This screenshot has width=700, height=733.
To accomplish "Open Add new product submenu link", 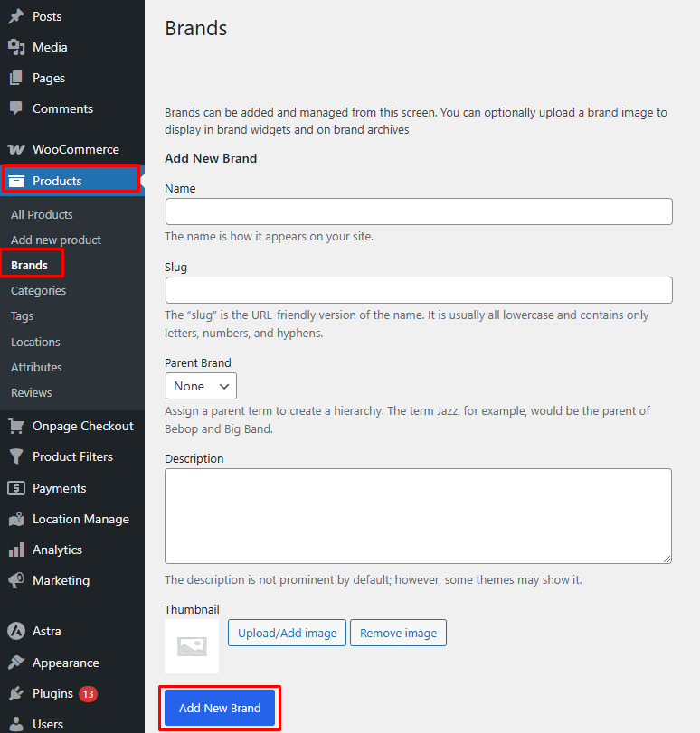I will (56, 240).
